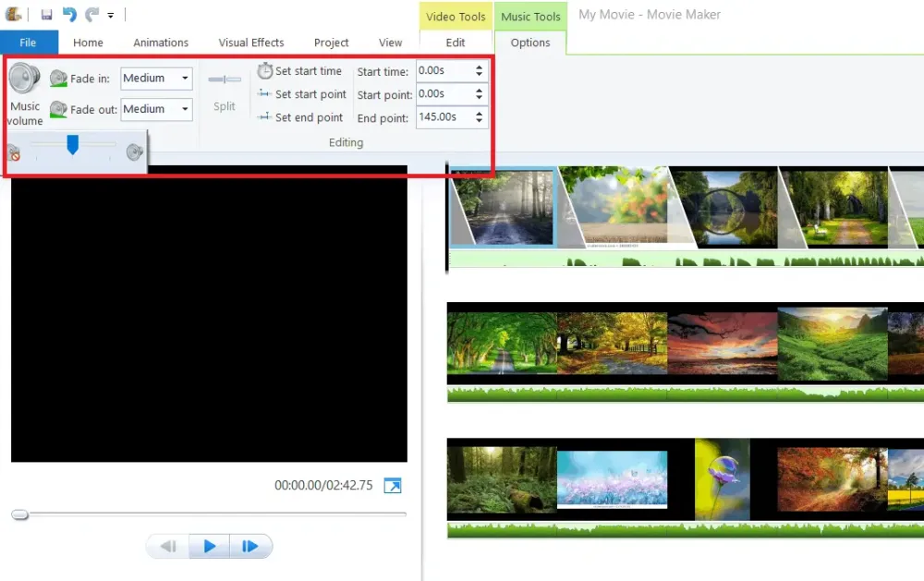Click the Music volume speaker button
This screenshot has width=924, height=581.
click(25, 94)
